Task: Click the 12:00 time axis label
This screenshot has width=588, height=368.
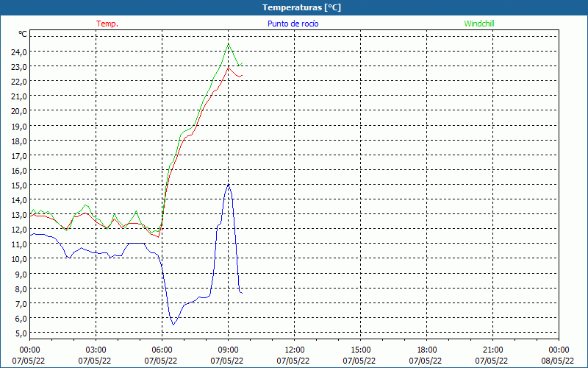Action: pos(295,350)
